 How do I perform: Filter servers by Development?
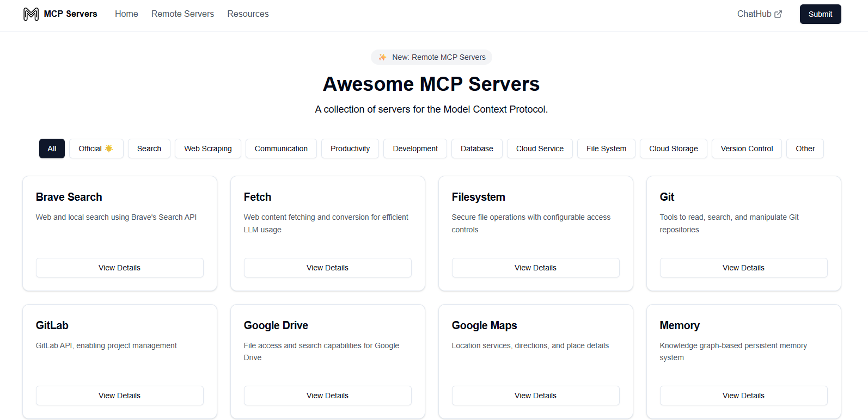pos(415,149)
